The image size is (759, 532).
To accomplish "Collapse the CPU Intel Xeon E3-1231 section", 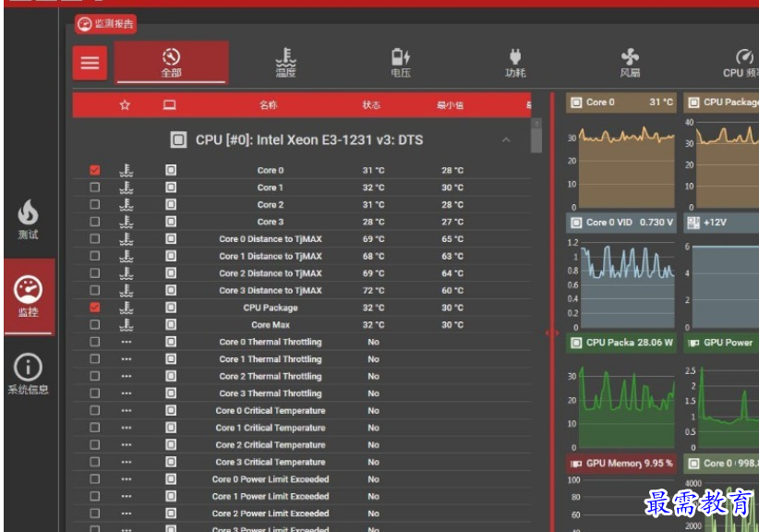I will tap(506, 139).
